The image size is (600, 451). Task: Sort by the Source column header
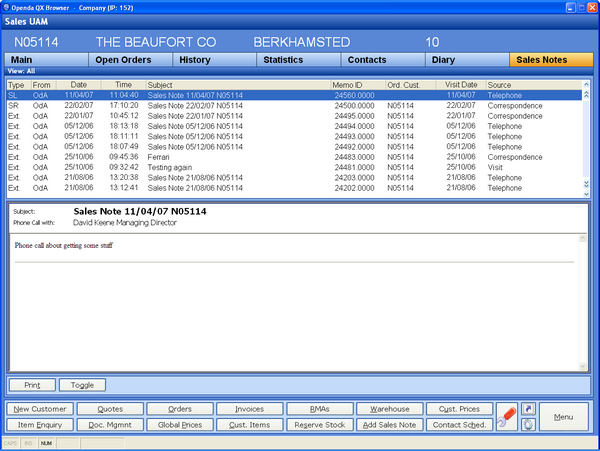point(534,85)
